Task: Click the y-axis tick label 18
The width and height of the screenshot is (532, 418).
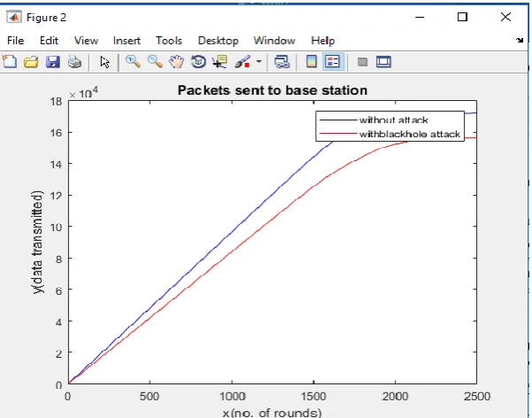Action: [x=57, y=101]
